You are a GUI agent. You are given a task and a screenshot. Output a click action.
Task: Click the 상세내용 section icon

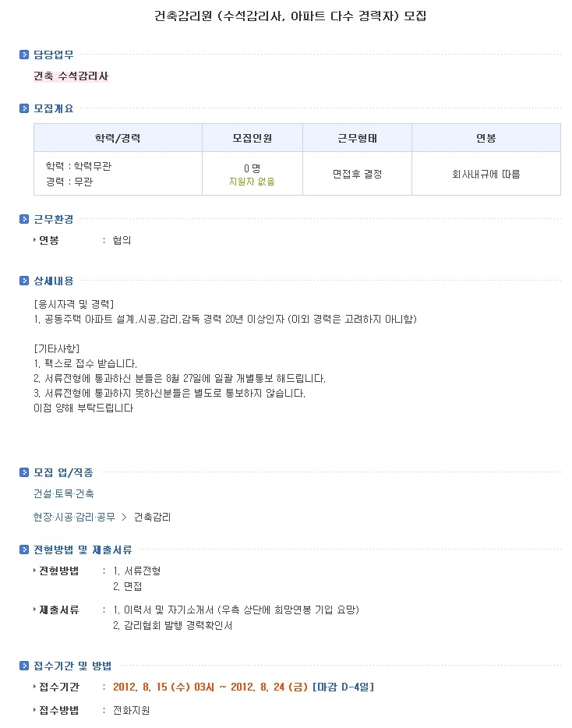coord(24,281)
